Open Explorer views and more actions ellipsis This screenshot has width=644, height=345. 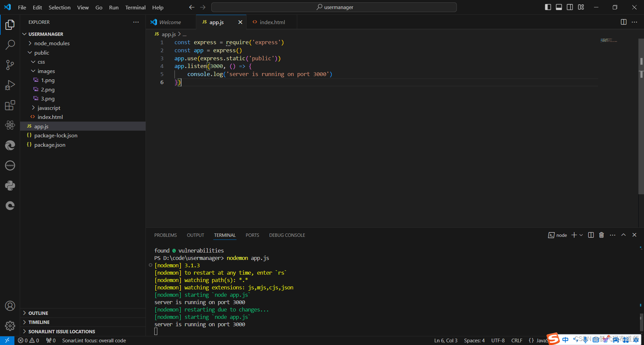(136, 22)
